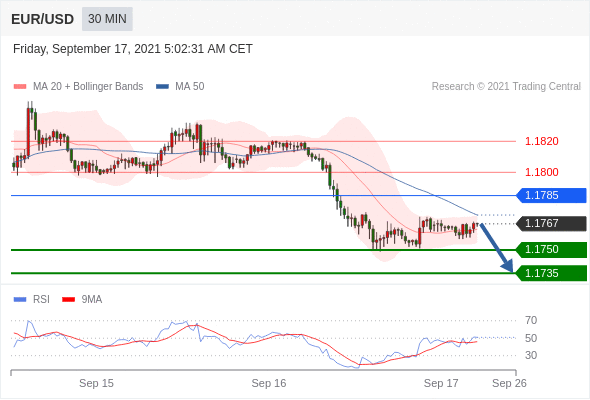Click the date line Friday, September 17, 2021
This screenshot has height=400, width=590.
point(132,49)
